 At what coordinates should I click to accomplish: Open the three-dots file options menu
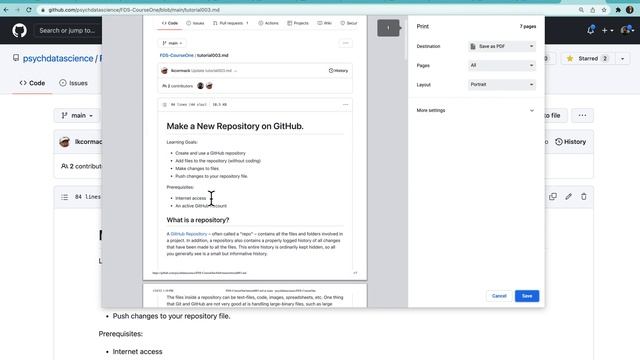(x=582, y=116)
